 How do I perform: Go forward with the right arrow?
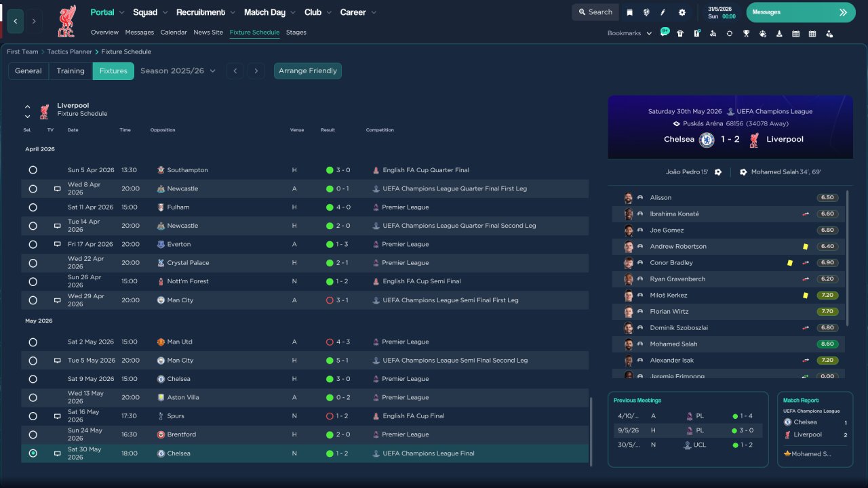coord(34,21)
